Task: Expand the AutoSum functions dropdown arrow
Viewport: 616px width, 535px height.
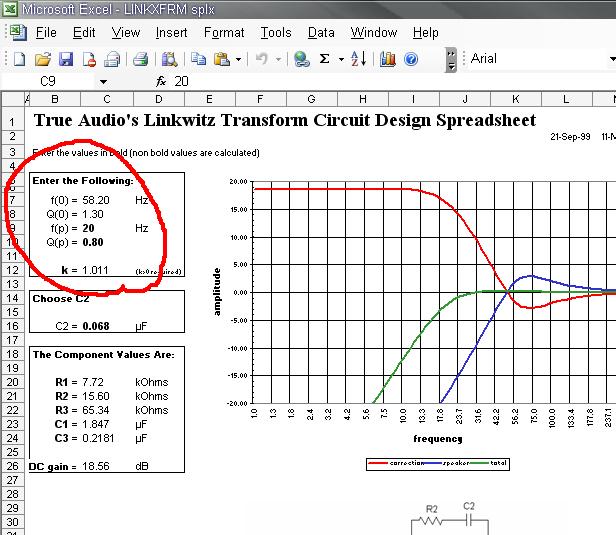Action: coord(341,60)
